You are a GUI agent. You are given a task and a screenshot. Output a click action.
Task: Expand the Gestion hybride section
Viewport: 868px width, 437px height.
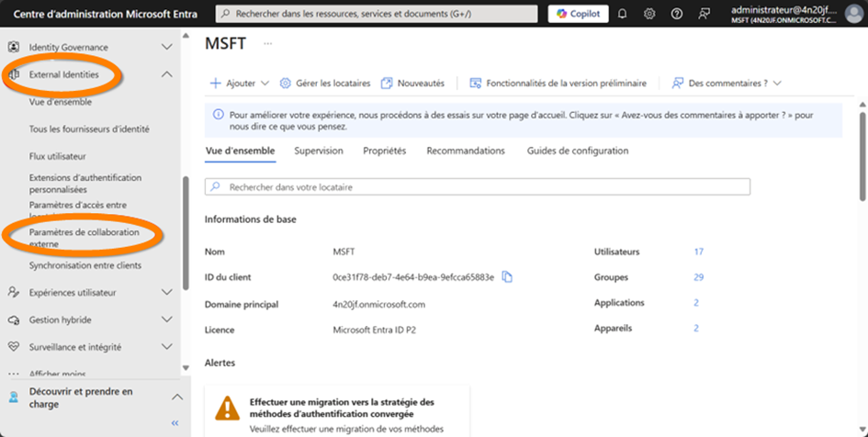click(166, 319)
